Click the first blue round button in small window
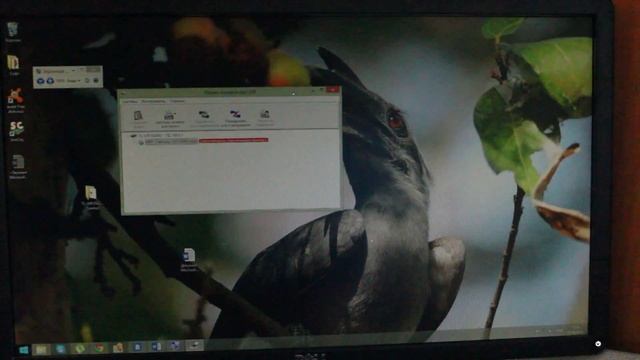This screenshot has height=360, width=640. coord(40,81)
